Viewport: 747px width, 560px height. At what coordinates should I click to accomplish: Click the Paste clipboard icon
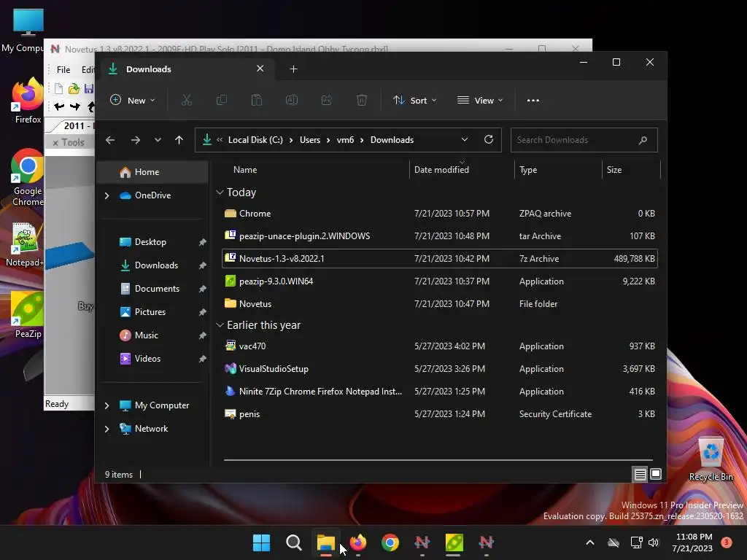[256, 100]
